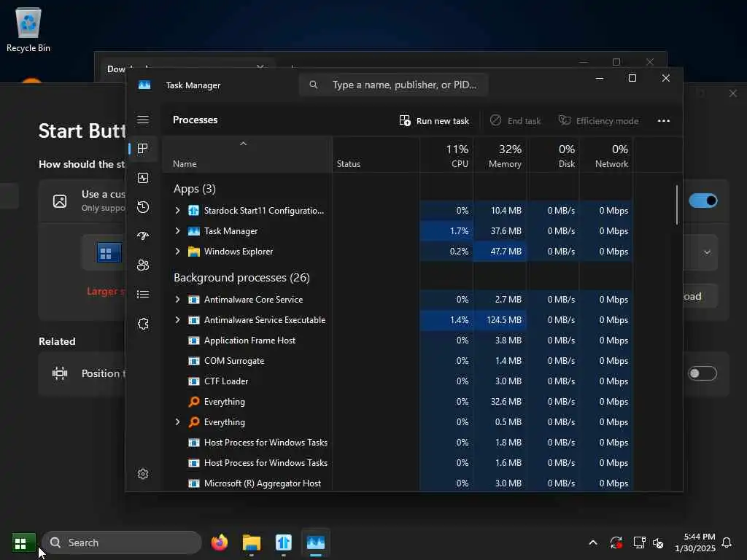Click the process list vertical scrollbar

(676, 205)
